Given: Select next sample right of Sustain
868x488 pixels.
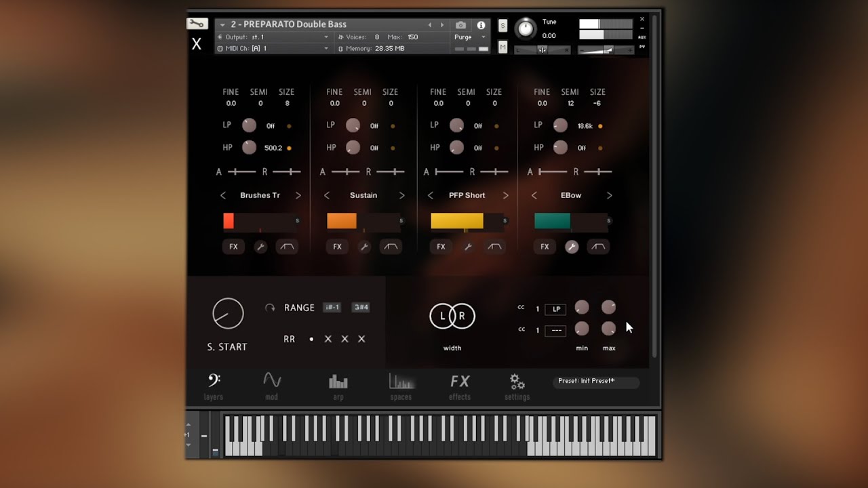Looking at the screenshot, I should pos(401,195).
